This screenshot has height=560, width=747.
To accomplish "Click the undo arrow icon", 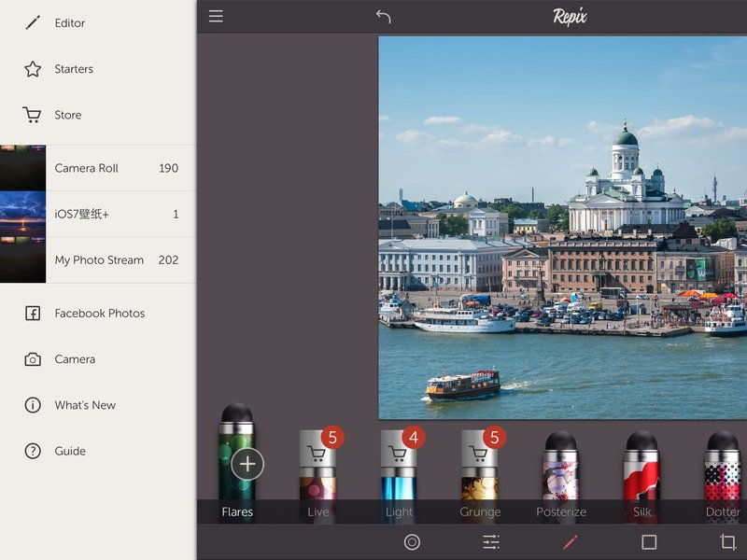I will pos(383,17).
